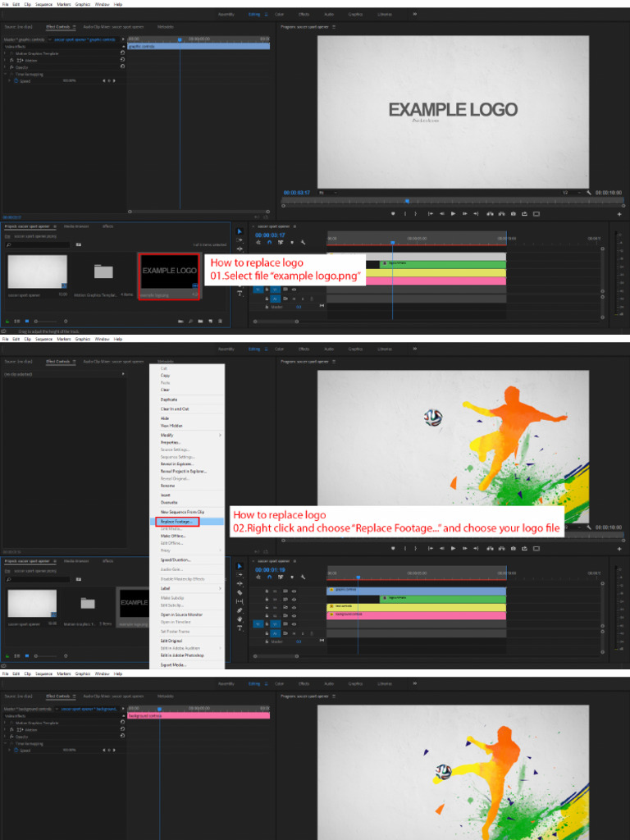Choose Duplicate in the context menu
630x840 pixels.
click(x=187, y=399)
